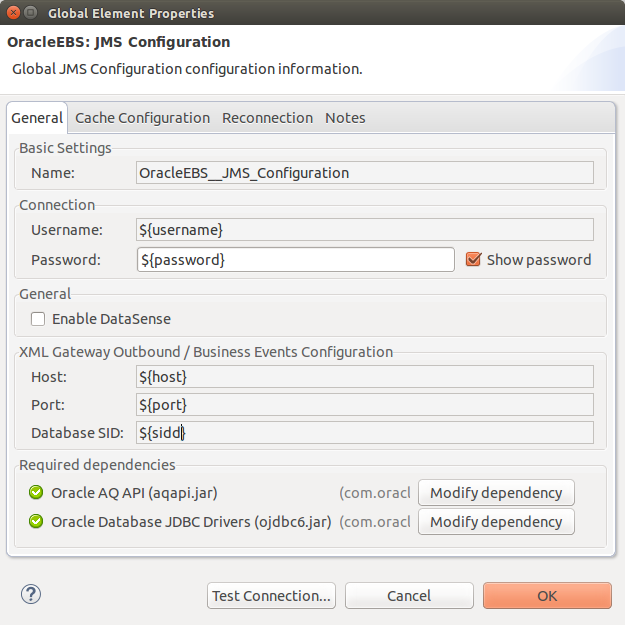This screenshot has width=625, height=625.
Task: Open the help question mark icon
Action: [31, 594]
